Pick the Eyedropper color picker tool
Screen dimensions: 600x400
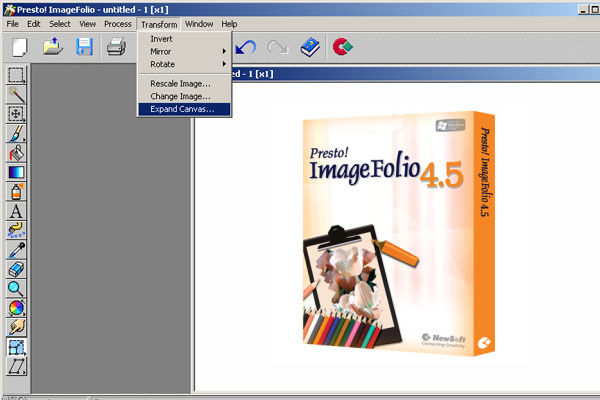[16, 250]
